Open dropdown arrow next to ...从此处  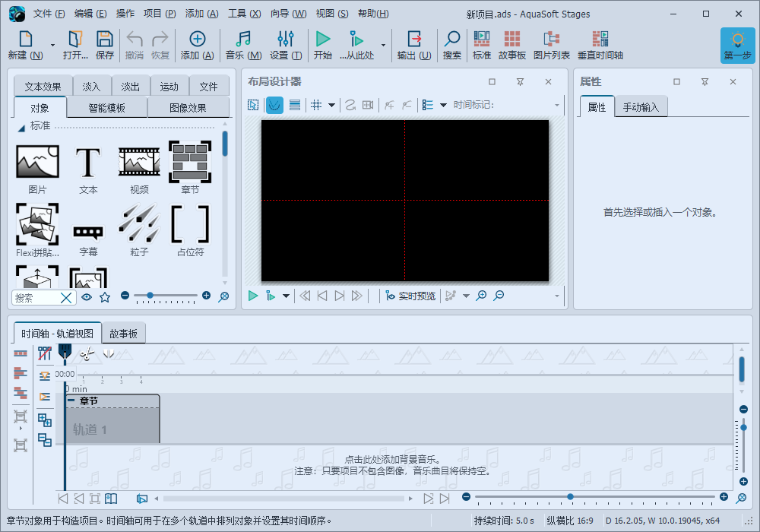click(x=383, y=46)
